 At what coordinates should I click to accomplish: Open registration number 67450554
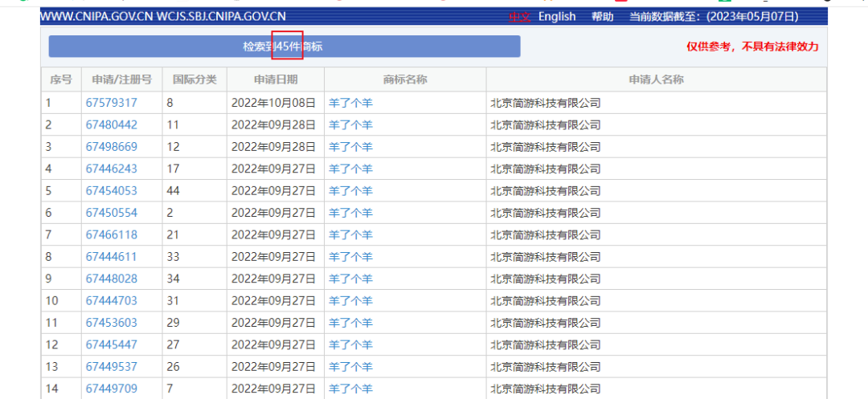point(111,213)
